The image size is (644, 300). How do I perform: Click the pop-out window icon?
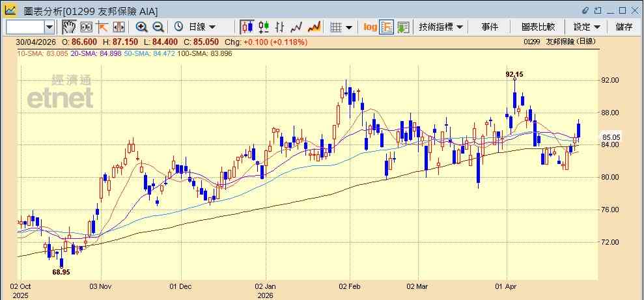point(598,10)
